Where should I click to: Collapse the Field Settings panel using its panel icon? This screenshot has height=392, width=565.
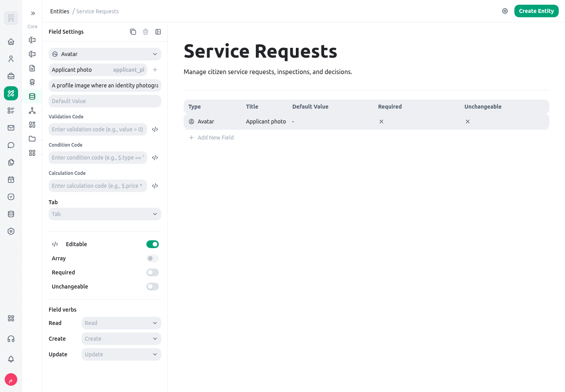pos(158,32)
